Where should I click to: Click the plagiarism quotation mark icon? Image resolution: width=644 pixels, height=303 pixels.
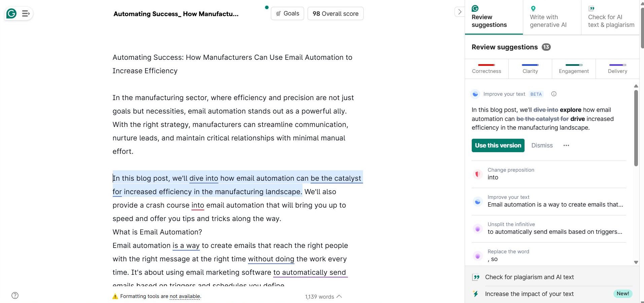point(476,277)
